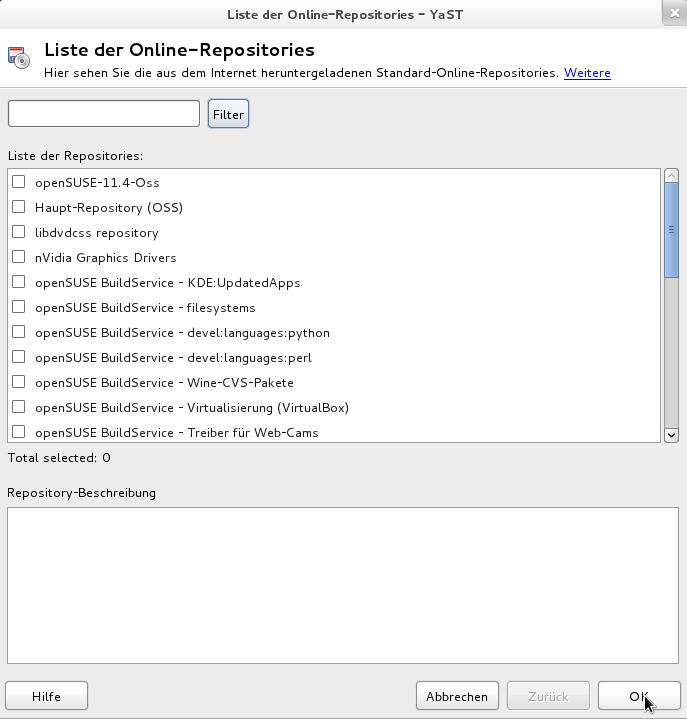
Task: Confirm with the OK button
Action: 639,696
